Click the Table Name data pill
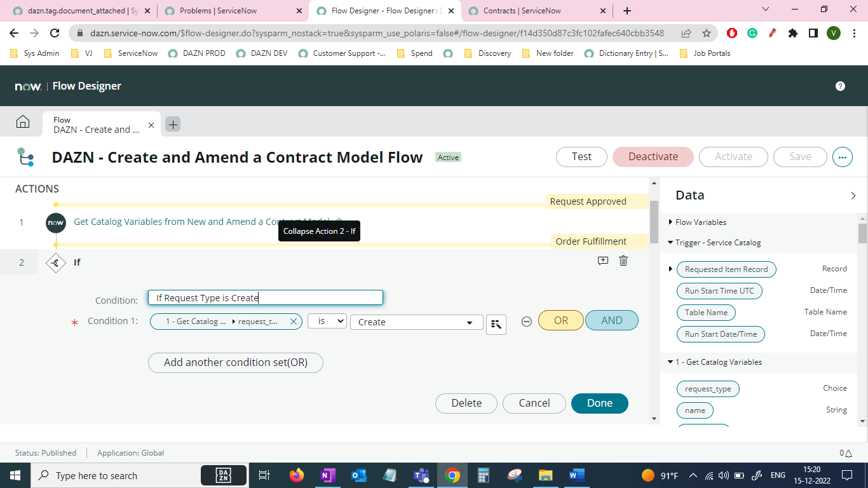This screenshot has width=868, height=488. click(706, 313)
